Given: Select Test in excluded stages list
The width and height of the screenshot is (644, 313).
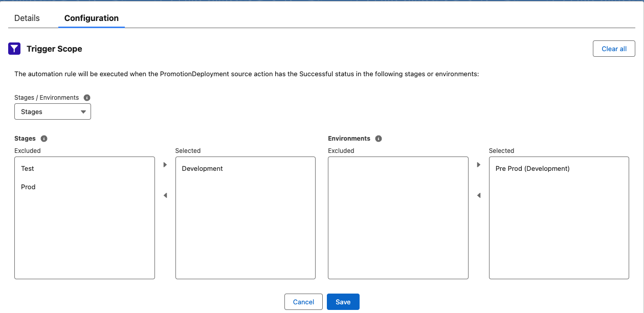Looking at the screenshot, I should point(28,168).
